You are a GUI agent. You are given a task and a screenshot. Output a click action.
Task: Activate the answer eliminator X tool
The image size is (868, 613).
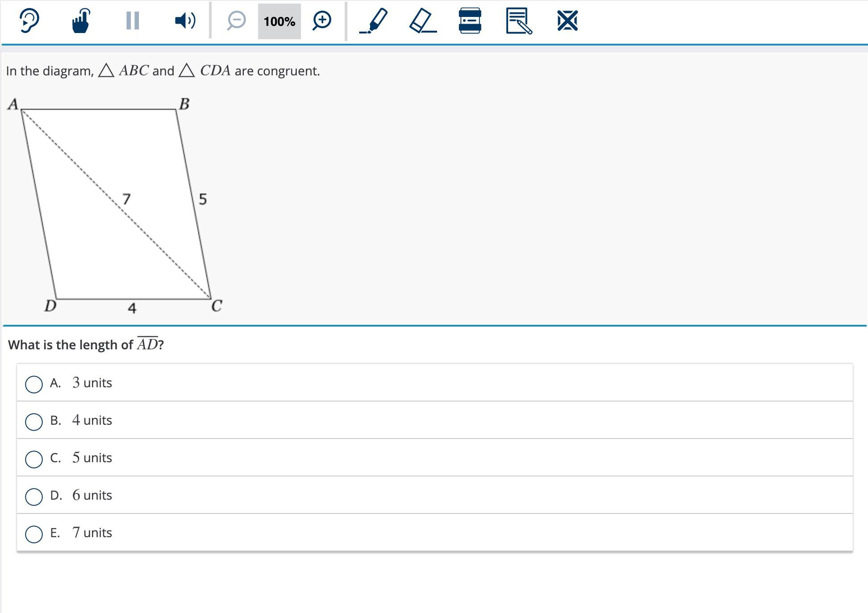point(567,21)
